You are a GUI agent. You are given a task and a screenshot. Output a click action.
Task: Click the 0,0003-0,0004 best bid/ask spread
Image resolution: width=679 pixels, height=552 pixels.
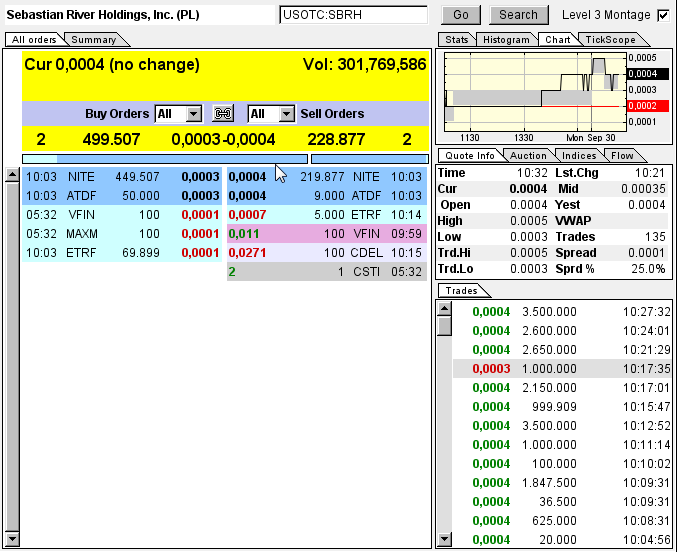223,140
